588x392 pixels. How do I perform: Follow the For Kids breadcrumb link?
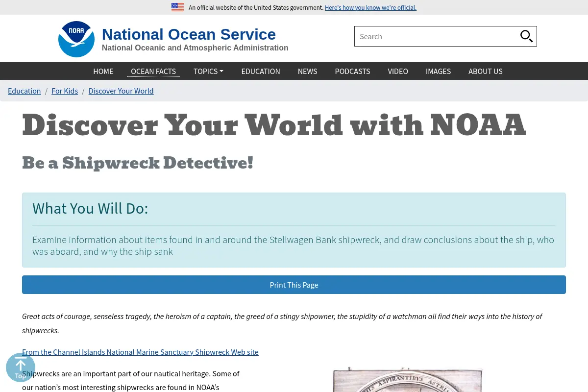65,91
